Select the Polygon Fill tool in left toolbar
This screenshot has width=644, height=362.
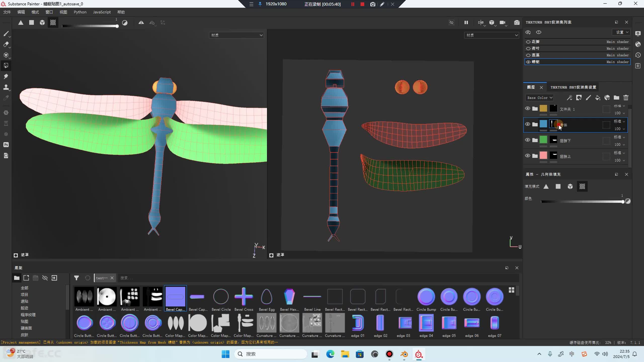click(6, 66)
